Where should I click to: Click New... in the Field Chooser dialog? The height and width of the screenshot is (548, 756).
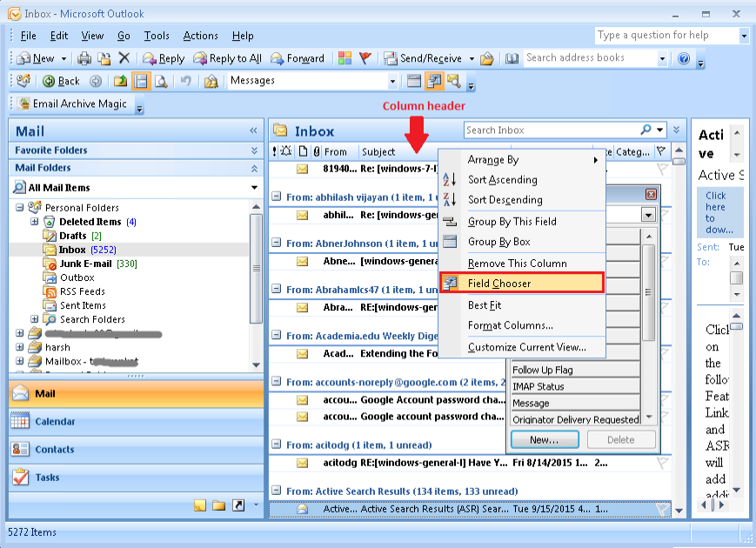pyautogui.click(x=545, y=439)
